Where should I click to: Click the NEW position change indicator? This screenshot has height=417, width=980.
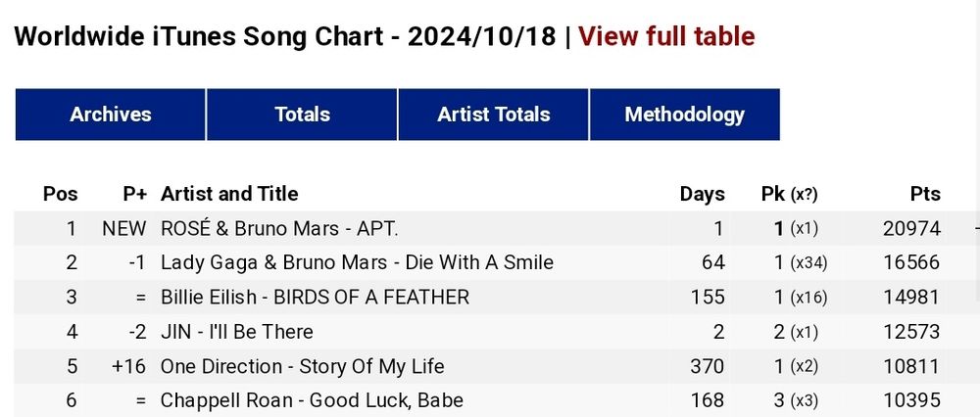123,229
